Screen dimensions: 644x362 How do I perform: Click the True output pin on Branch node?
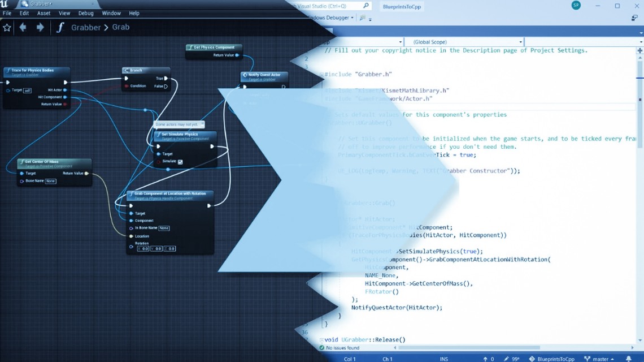pos(166,78)
